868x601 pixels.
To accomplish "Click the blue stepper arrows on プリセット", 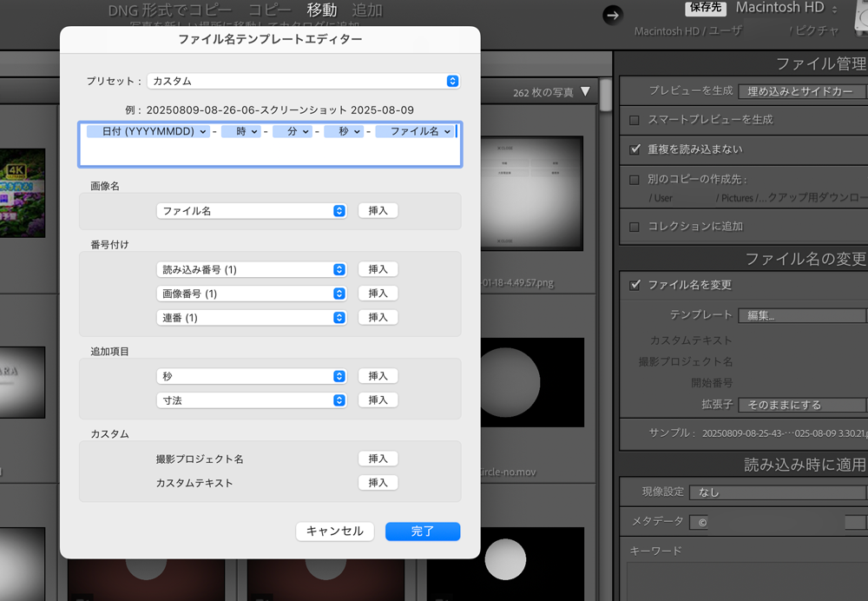I will 452,81.
